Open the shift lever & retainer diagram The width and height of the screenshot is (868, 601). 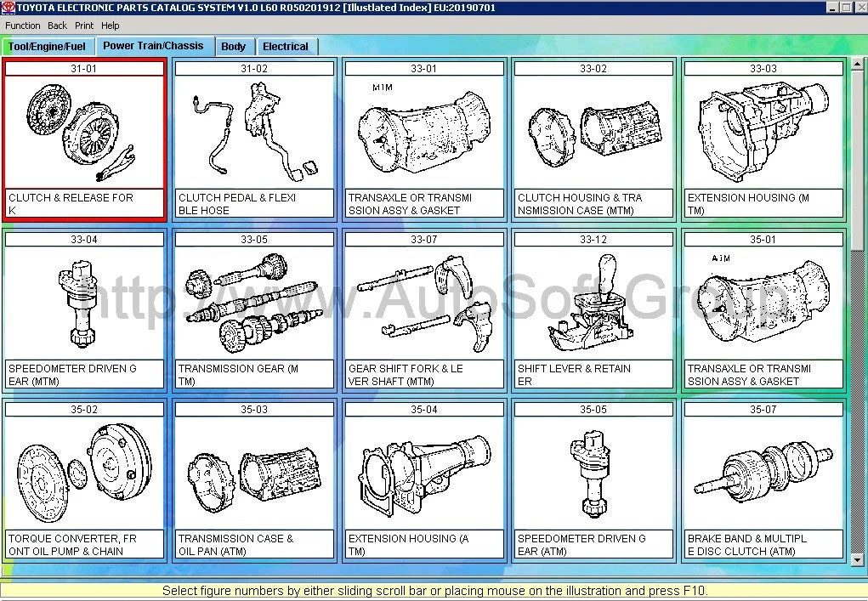(x=593, y=303)
